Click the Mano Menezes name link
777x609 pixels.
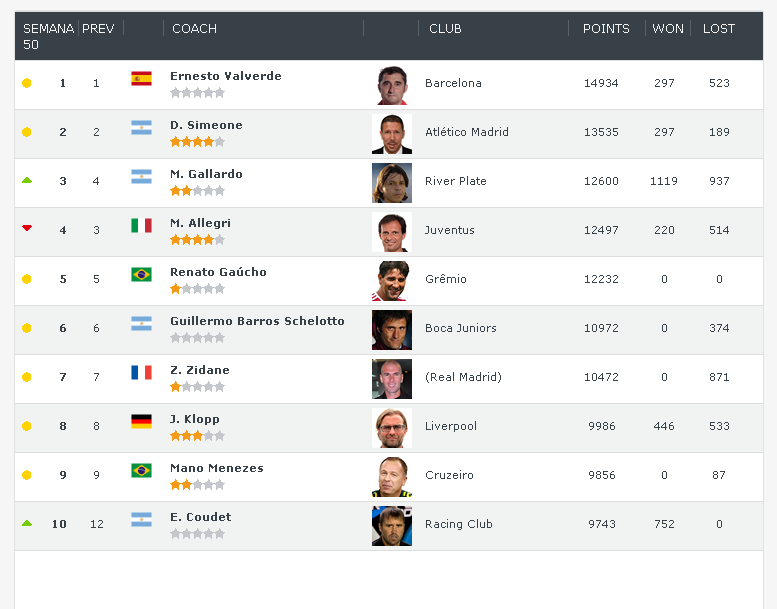216,468
